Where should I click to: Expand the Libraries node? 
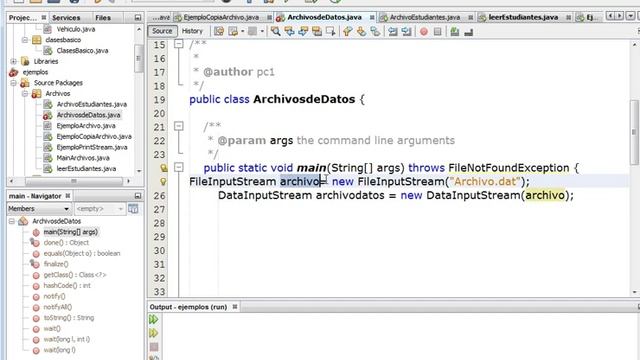(x=13, y=62)
